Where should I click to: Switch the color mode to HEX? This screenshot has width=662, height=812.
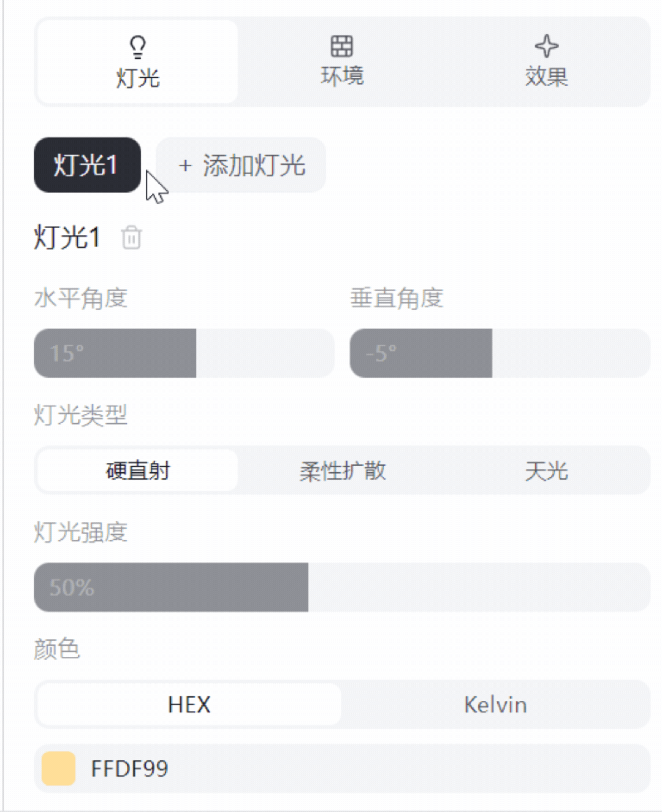(189, 705)
